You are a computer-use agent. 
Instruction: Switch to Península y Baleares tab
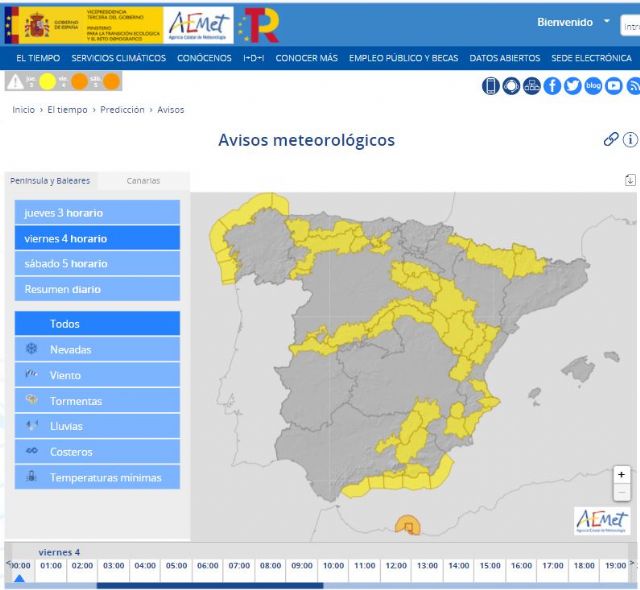pyautogui.click(x=50, y=181)
